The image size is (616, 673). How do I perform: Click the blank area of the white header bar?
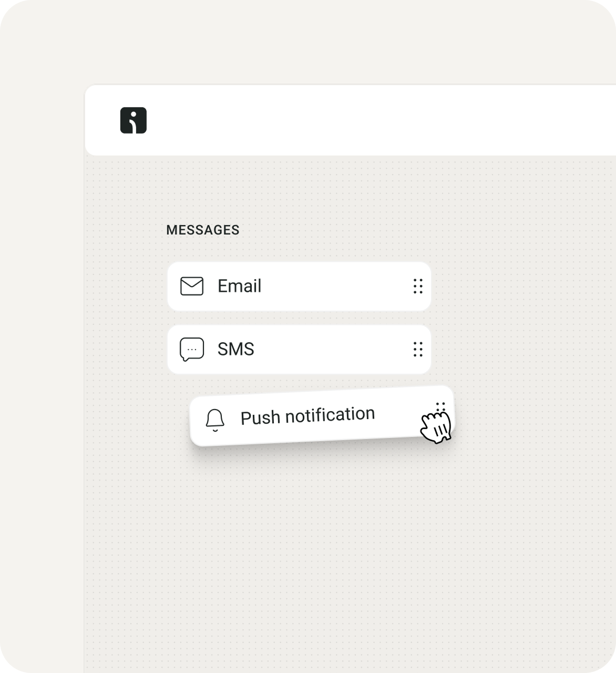(368, 120)
